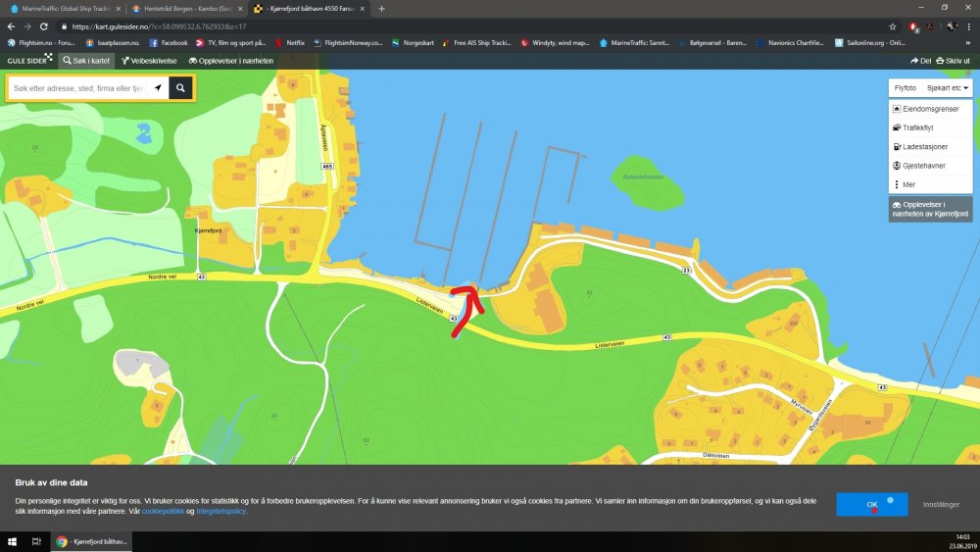Close the Hentetråd Bergen tab
The height and width of the screenshot is (552, 980).
[x=240, y=9]
